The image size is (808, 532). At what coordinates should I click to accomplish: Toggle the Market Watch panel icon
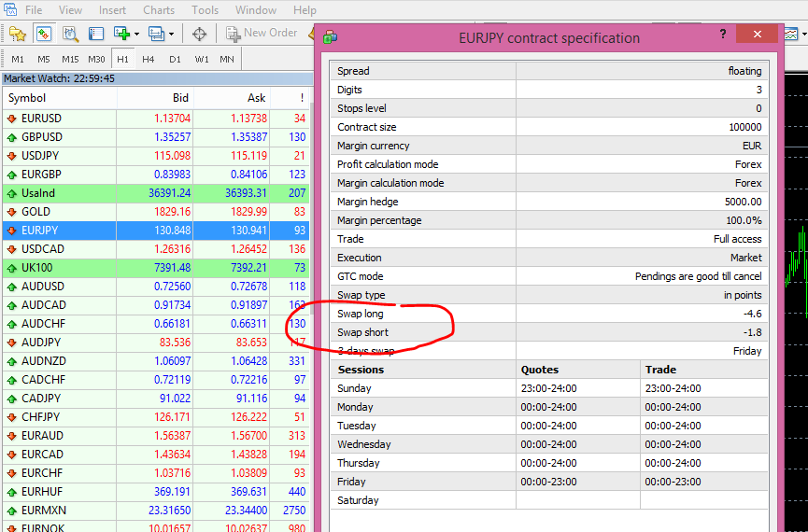[x=43, y=34]
